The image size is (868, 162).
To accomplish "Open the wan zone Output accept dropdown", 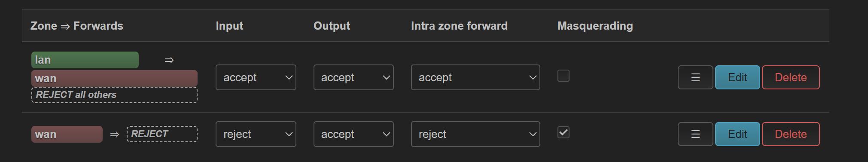I will [x=353, y=134].
